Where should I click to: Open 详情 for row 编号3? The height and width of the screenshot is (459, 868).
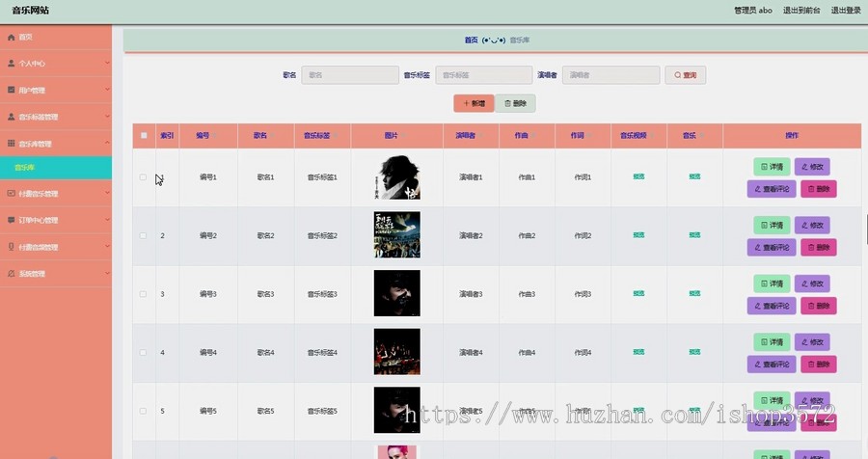772,283
